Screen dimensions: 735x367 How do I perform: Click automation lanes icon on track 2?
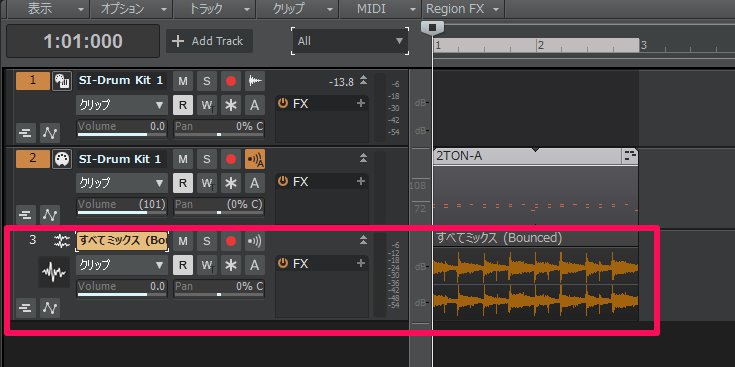(x=50, y=215)
